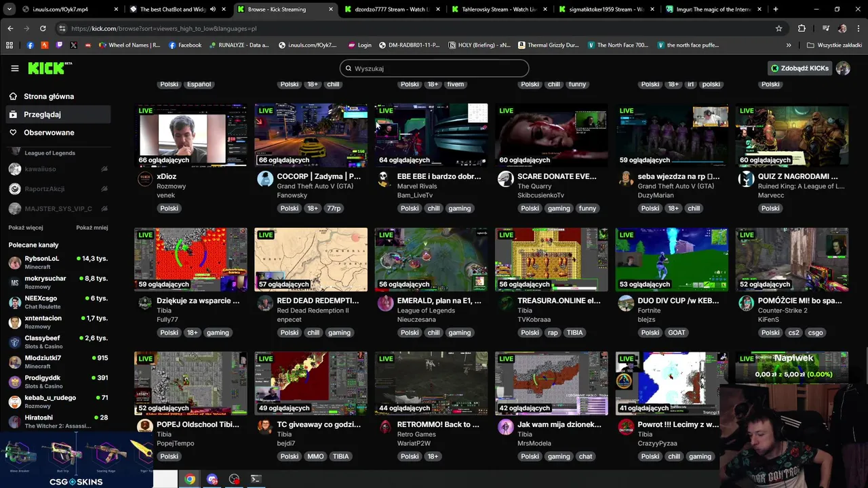Click xDioz channel avatar

pos(145,179)
